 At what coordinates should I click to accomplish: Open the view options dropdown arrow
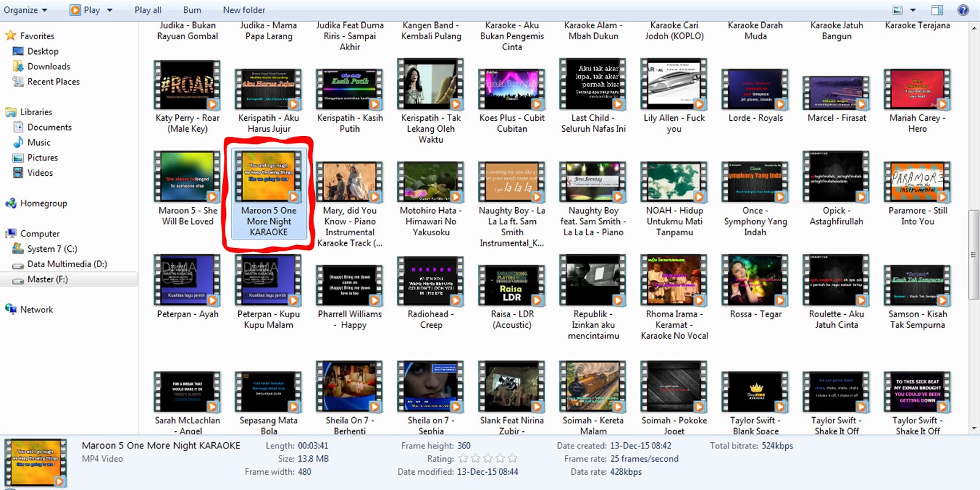(x=913, y=10)
